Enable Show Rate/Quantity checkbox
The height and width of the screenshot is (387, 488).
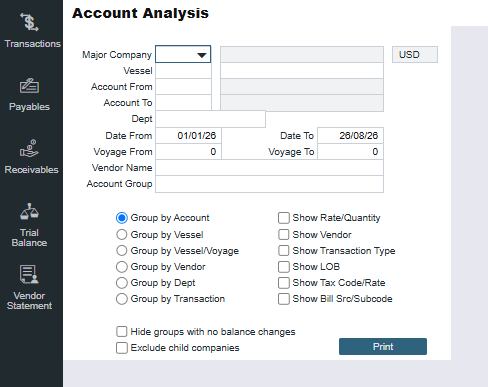point(284,218)
